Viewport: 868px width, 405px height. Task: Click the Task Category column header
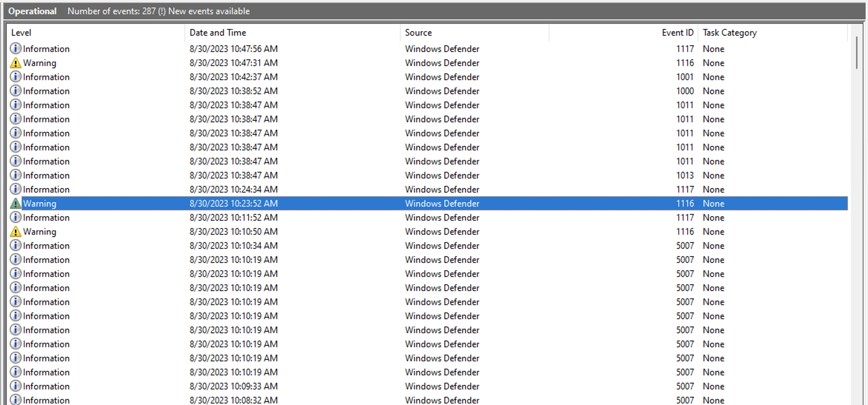click(729, 33)
